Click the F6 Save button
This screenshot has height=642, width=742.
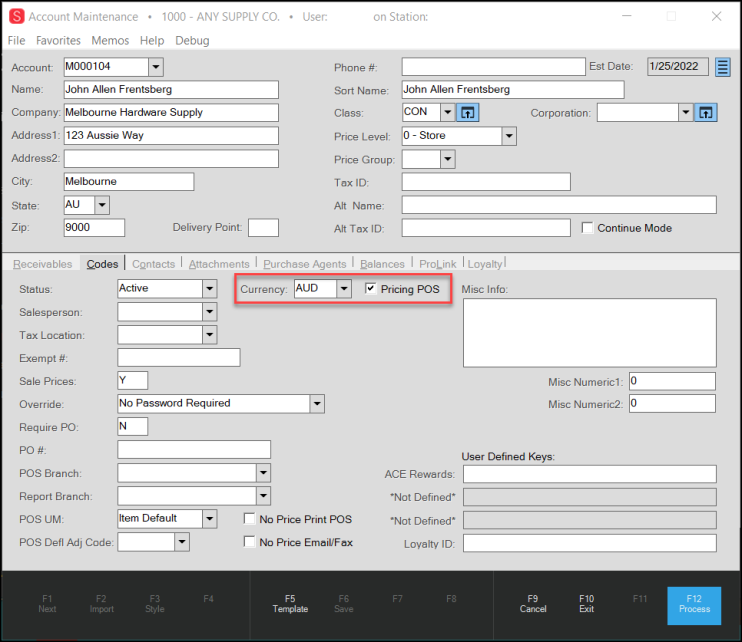coord(344,604)
